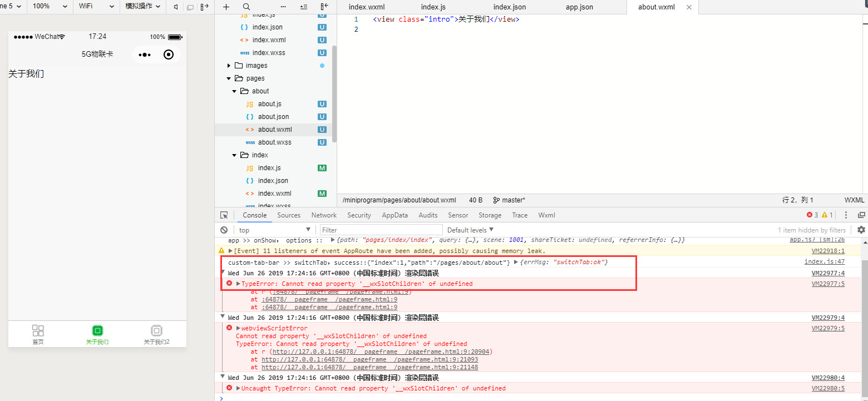Collapse the about folder
Viewport: 868px width, 401px height.
tap(234, 91)
